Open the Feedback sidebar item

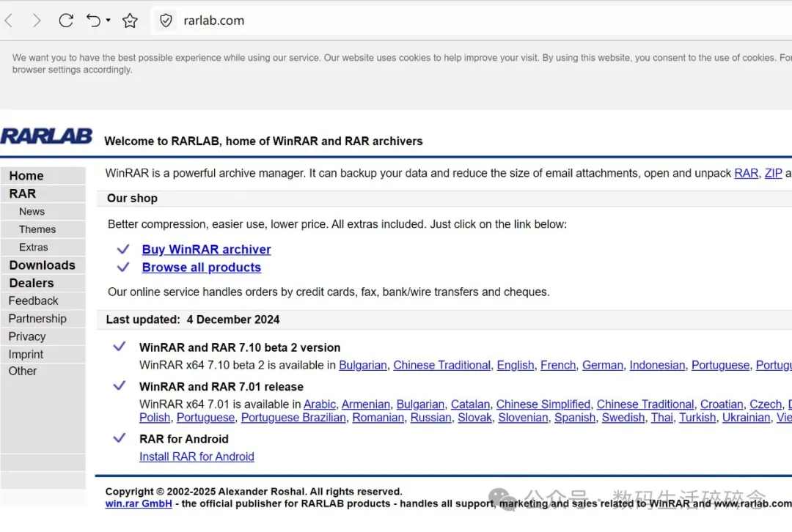pyautogui.click(x=43, y=301)
